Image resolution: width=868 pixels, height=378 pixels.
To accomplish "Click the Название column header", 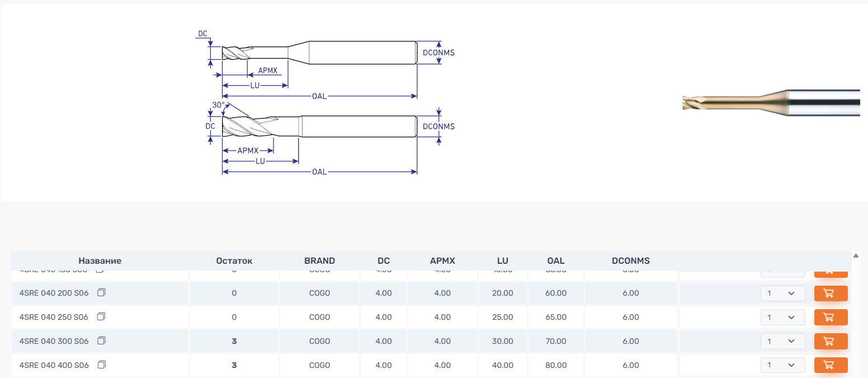I will pyautogui.click(x=100, y=261).
